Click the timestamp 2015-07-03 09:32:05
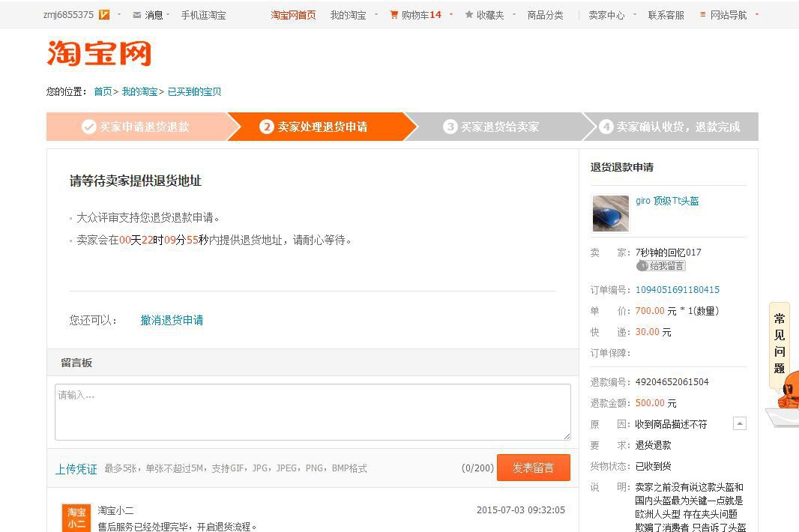The height and width of the screenshot is (532, 799). [521, 510]
